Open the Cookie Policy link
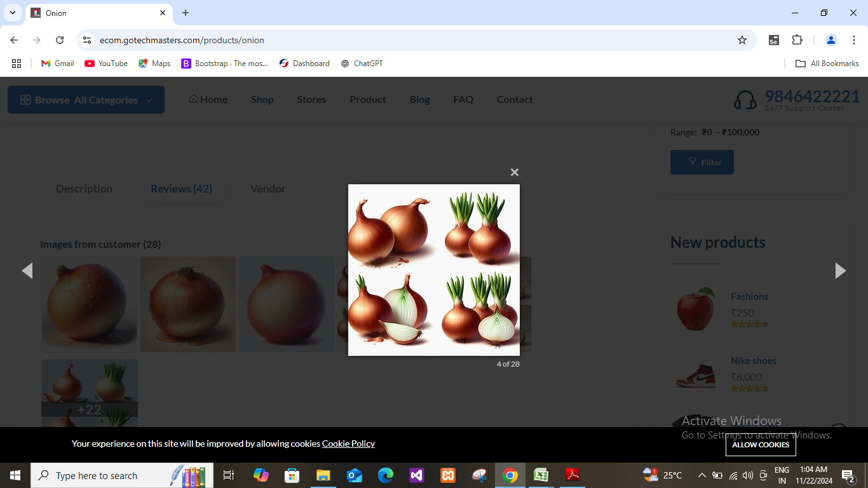The image size is (868, 488). 348,444
